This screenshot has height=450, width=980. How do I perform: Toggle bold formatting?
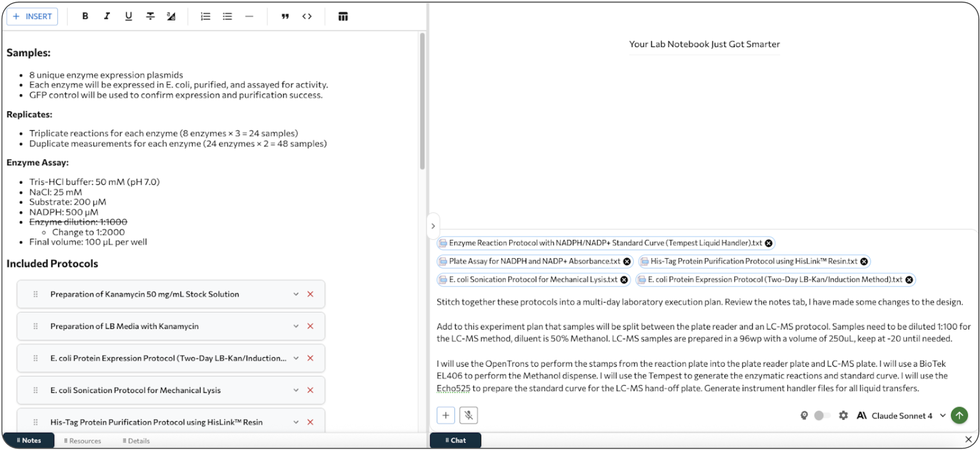pos(85,16)
